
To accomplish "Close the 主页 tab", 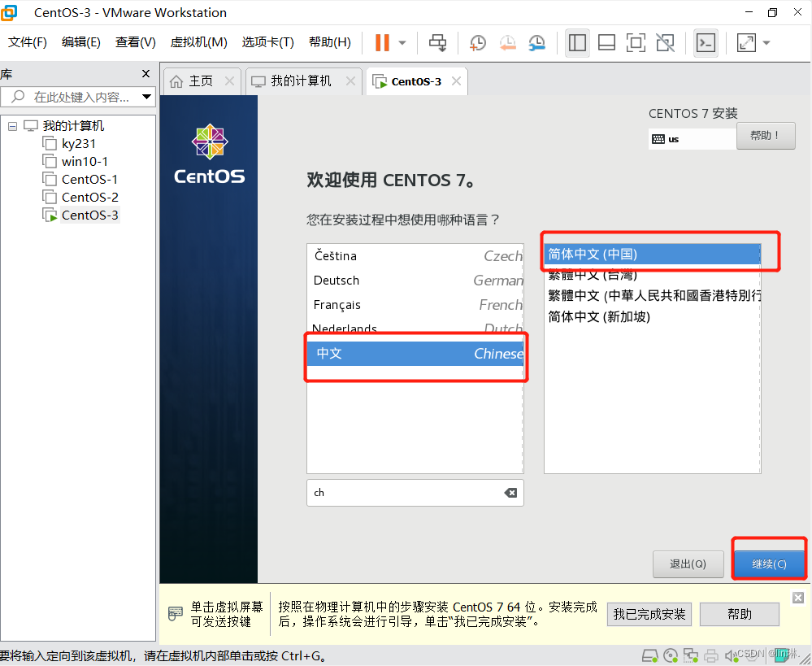I will click(x=229, y=81).
